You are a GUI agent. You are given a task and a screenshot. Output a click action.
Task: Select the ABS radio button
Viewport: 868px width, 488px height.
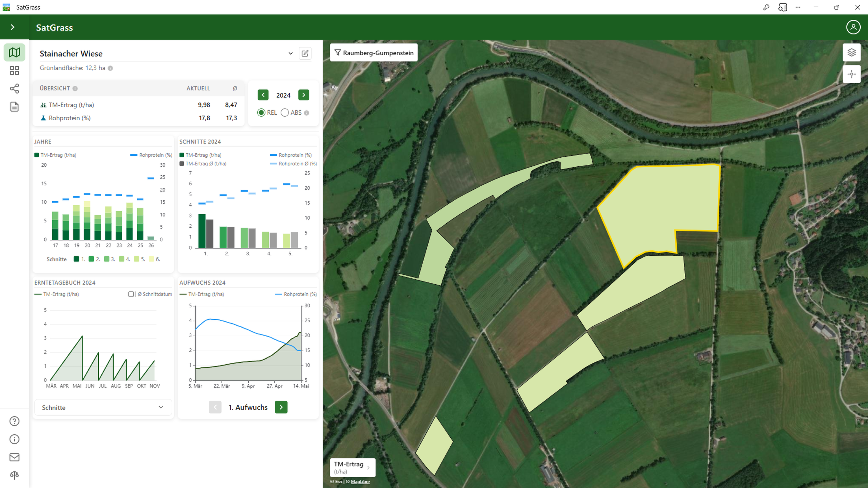click(285, 113)
